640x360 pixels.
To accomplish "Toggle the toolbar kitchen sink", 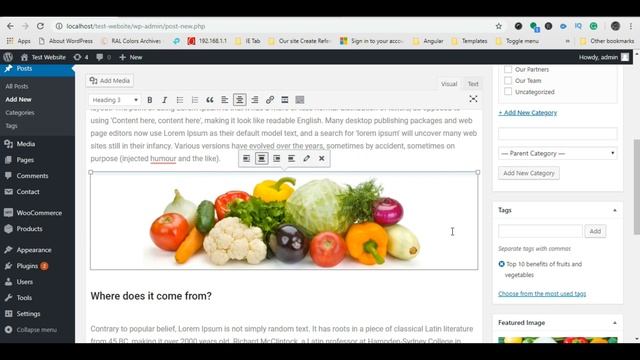I will pyautogui.click(x=300, y=100).
